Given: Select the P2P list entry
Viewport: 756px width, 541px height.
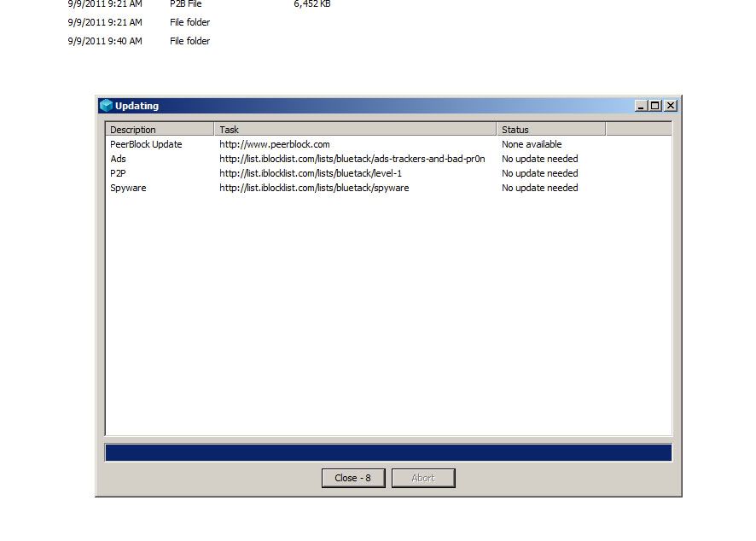Looking at the screenshot, I should 118,173.
